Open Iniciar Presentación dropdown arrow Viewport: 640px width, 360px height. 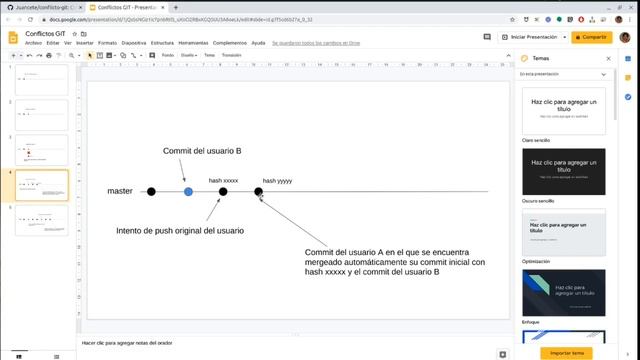pos(564,37)
